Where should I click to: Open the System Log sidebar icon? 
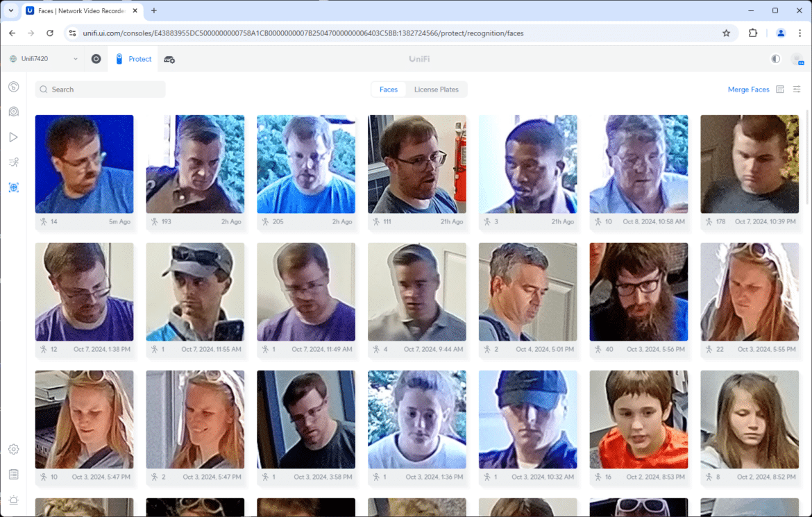point(14,474)
